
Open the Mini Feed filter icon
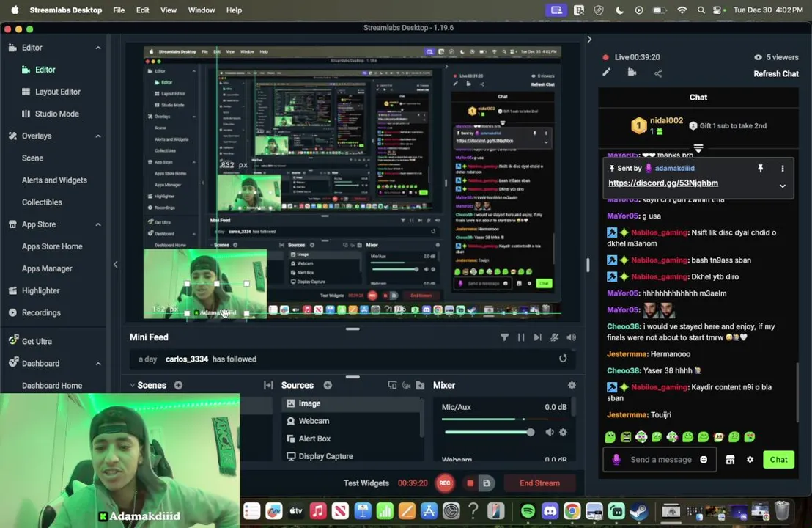504,337
